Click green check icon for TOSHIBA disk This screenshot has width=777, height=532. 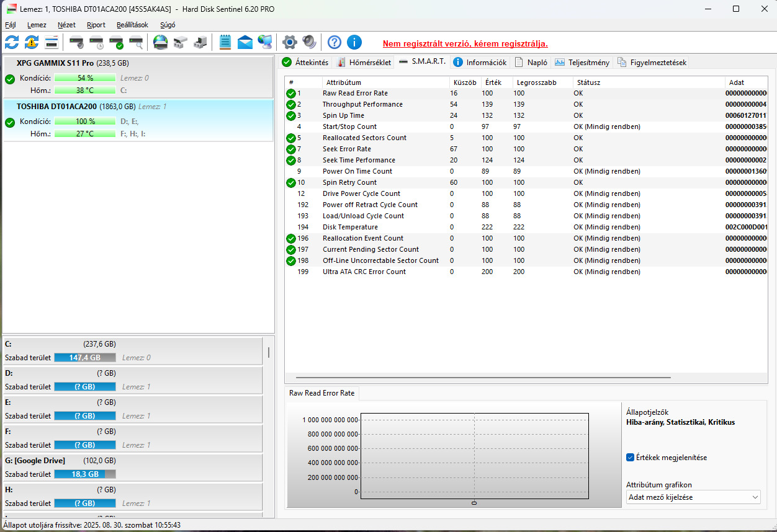(10, 122)
